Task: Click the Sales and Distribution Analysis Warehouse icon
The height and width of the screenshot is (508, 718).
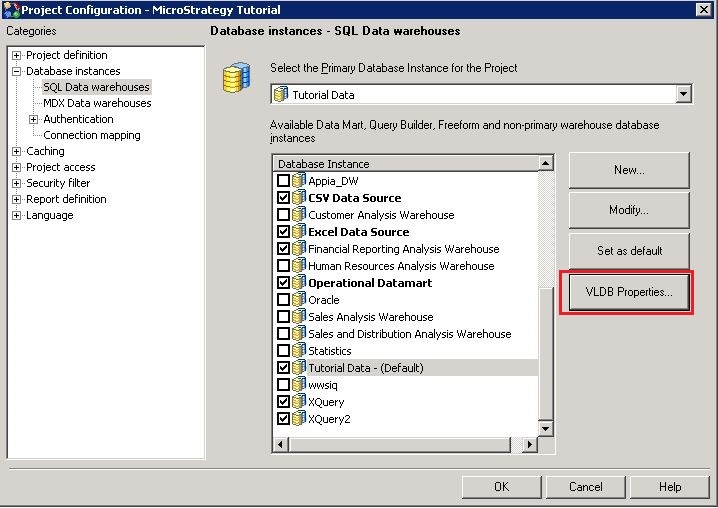Action: [x=299, y=333]
